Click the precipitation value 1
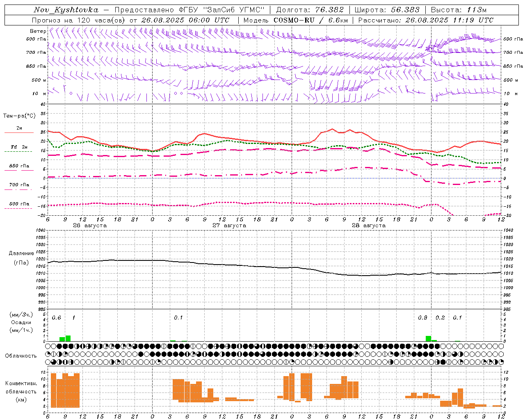This screenshot has width=525, height=420. tap(73, 318)
